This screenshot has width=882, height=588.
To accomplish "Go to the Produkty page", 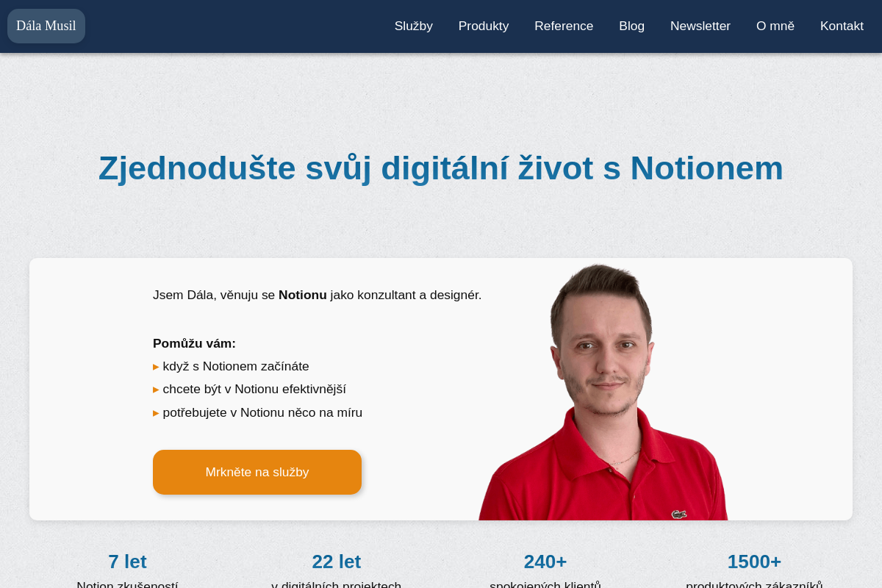I will pos(484,26).
